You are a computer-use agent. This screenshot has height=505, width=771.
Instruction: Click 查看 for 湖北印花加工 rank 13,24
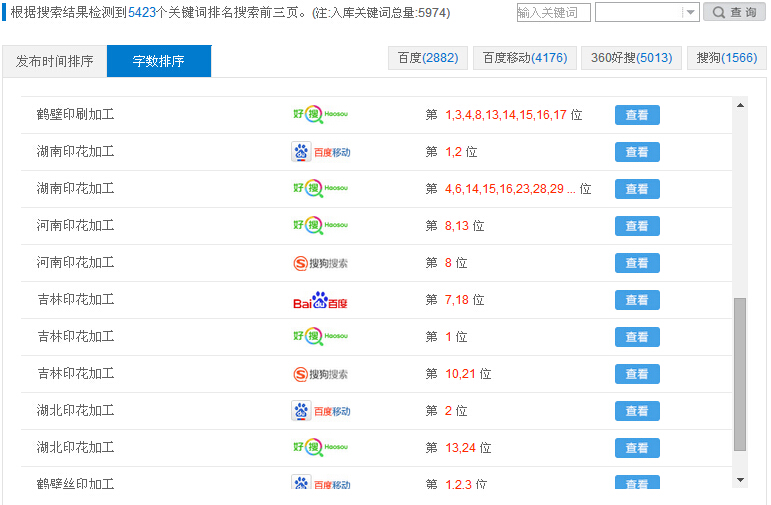coord(637,448)
